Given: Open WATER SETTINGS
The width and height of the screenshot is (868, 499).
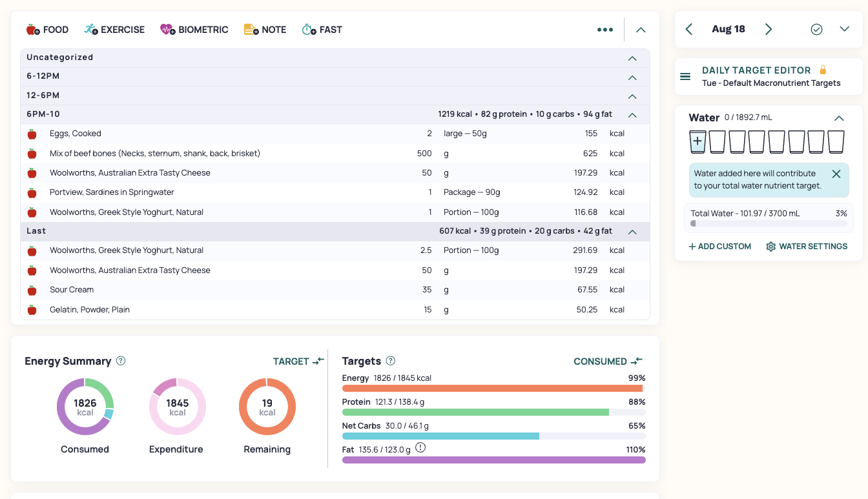Looking at the screenshot, I should (807, 247).
